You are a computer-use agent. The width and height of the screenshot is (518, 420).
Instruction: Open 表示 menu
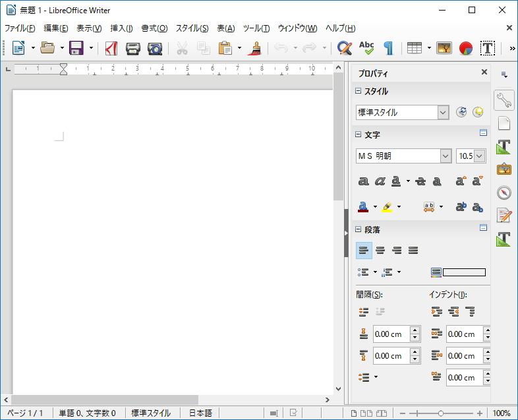(89, 28)
